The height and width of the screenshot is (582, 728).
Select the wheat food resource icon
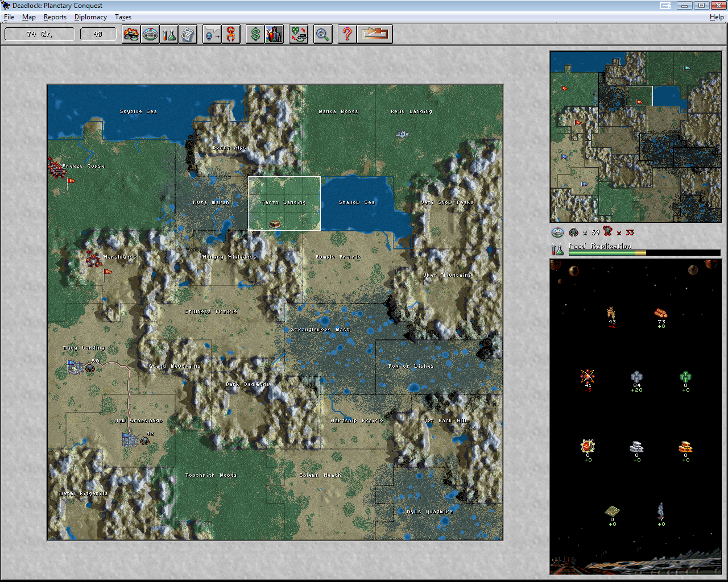[612, 313]
